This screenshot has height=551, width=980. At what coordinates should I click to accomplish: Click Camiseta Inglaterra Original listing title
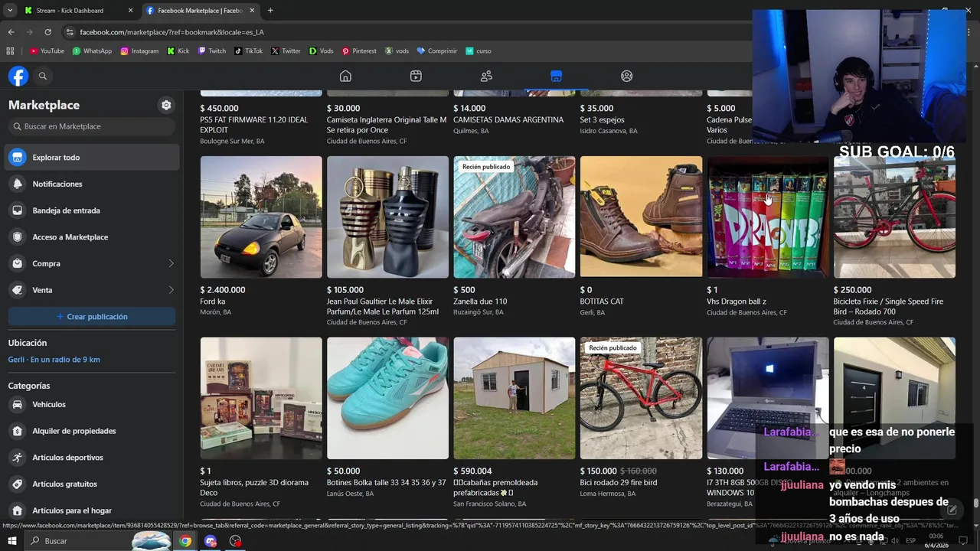tap(387, 125)
